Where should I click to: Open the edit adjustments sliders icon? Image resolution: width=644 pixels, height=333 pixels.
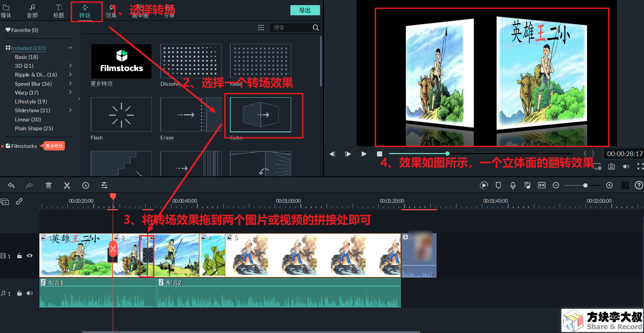[104, 185]
